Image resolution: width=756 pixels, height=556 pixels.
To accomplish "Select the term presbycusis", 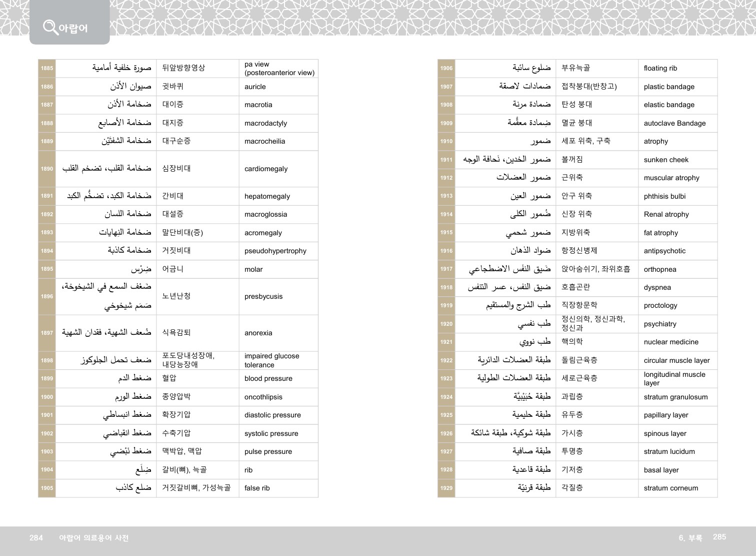I will click(263, 297).
